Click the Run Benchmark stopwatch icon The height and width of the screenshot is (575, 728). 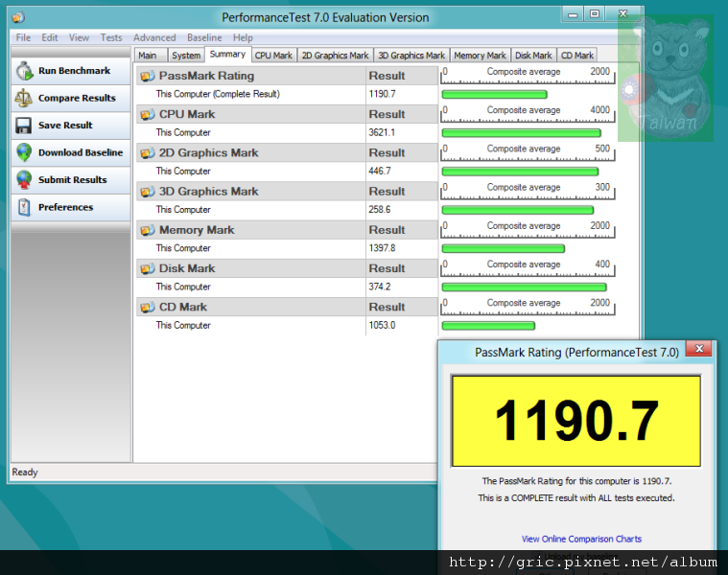pos(24,71)
